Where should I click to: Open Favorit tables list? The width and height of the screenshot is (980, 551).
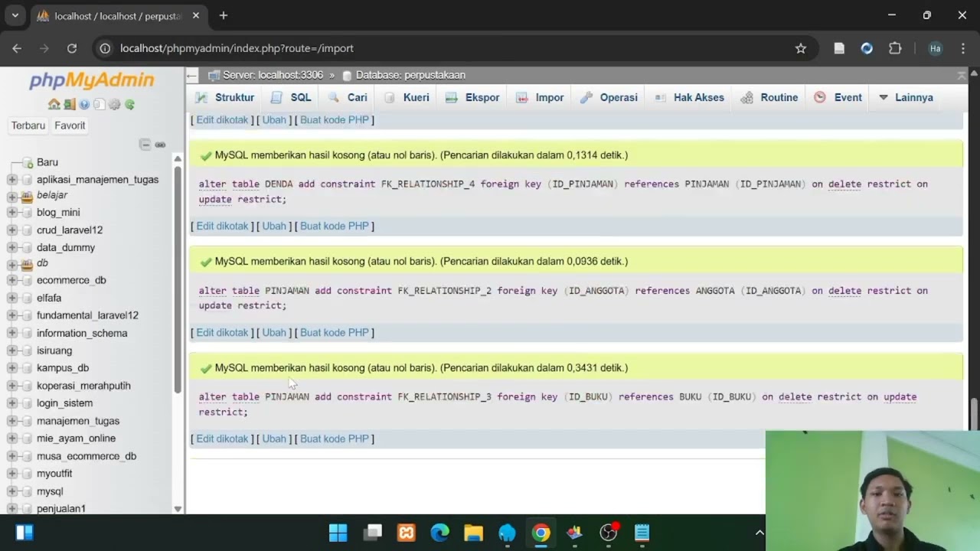(x=70, y=126)
